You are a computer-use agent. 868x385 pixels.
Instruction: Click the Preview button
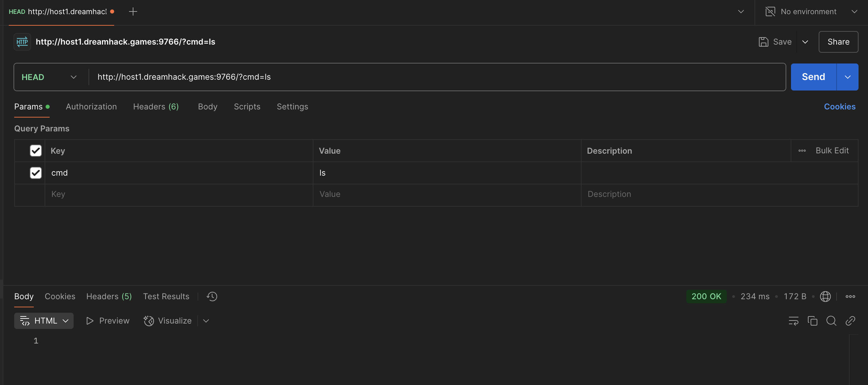(x=108, y=320)
